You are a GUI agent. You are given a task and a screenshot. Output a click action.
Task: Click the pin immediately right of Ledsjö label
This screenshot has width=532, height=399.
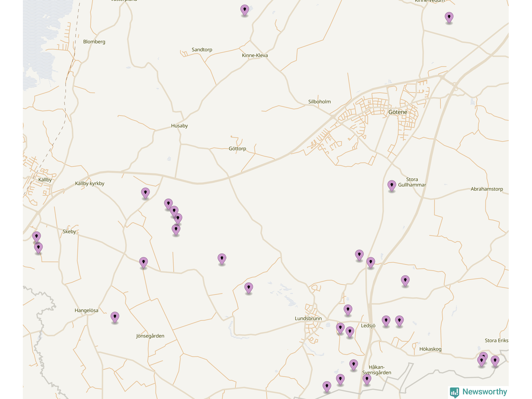386,321
